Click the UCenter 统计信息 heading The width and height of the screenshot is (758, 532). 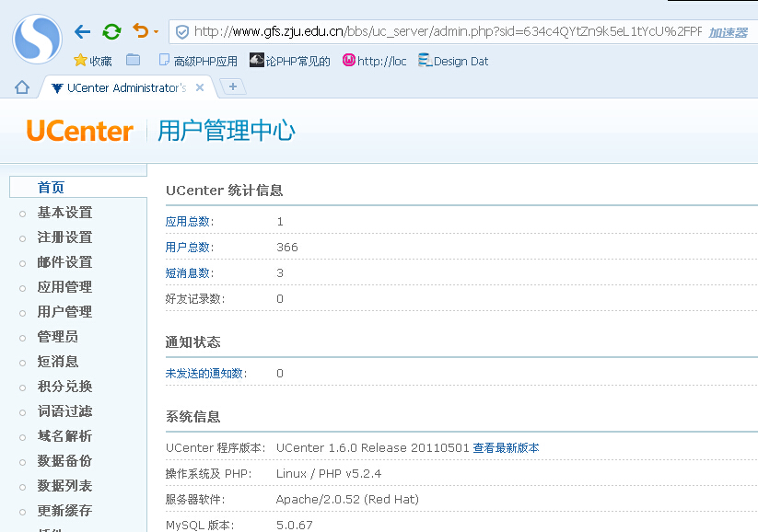coord(225,191)
